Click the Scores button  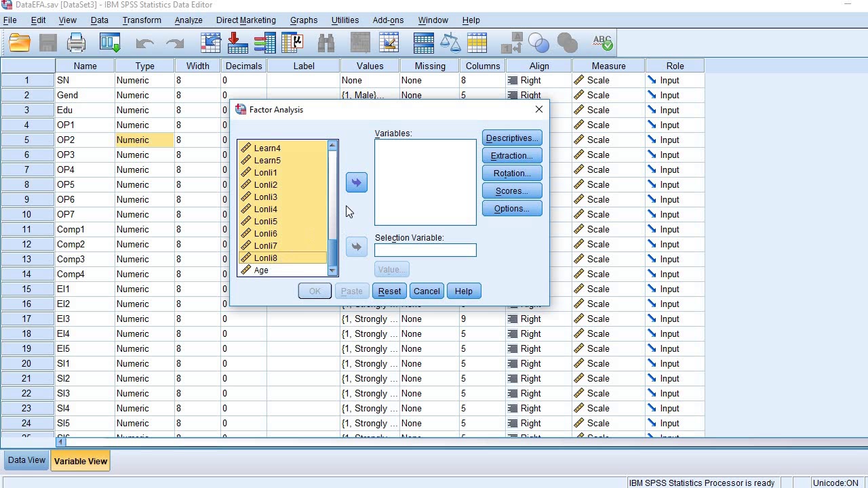(512, 191)
